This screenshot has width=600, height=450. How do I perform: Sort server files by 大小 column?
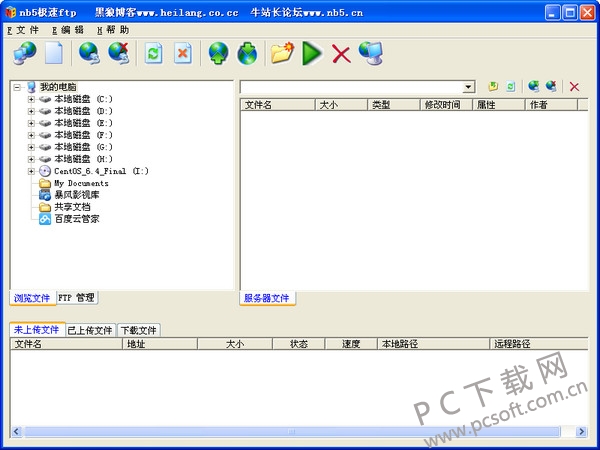(341, 105)
